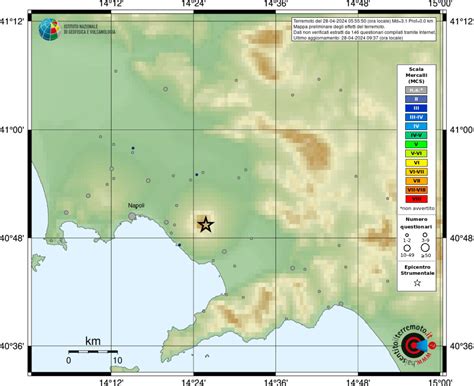Click the 3-9 questionnaires circle in the legend
This screenshot has width=474, height=386.
(x=425, y=235)
